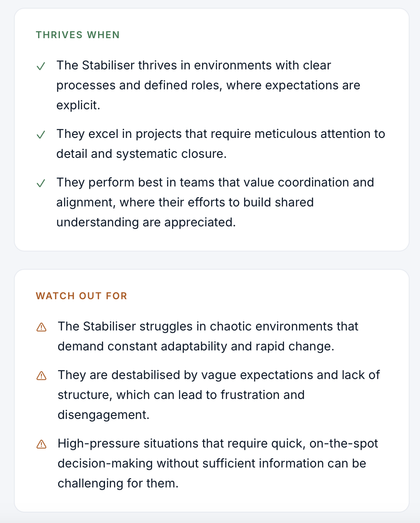
Task: Click the final line "challenging for them."
Action: pos(118,484)
